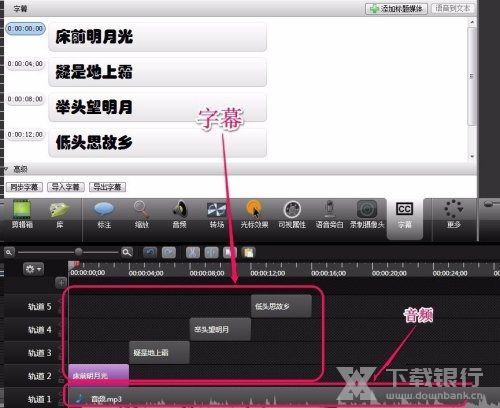
Task: Select the 0:00:00;00 caption timestamp
Action: coord(25,29)
